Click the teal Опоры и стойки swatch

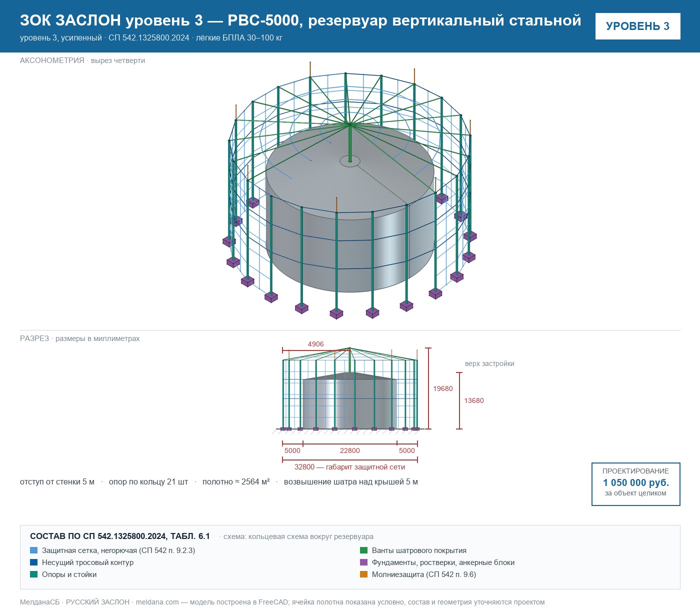click(34, 574)
